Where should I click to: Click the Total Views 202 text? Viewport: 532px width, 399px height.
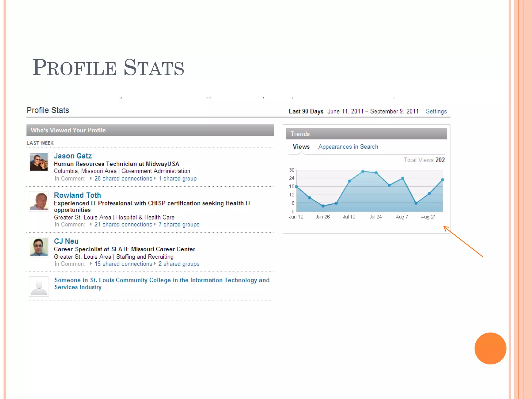point(424,160)
